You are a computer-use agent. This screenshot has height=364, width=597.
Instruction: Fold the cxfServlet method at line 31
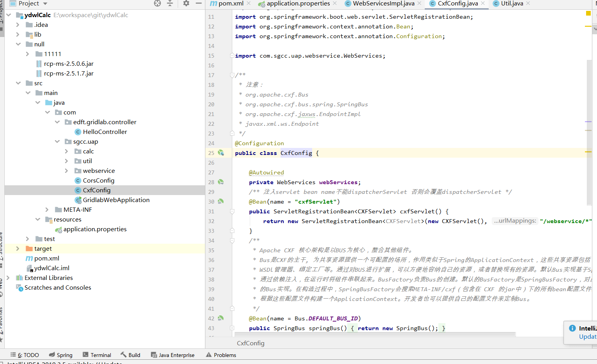click(x=232, y=211)
